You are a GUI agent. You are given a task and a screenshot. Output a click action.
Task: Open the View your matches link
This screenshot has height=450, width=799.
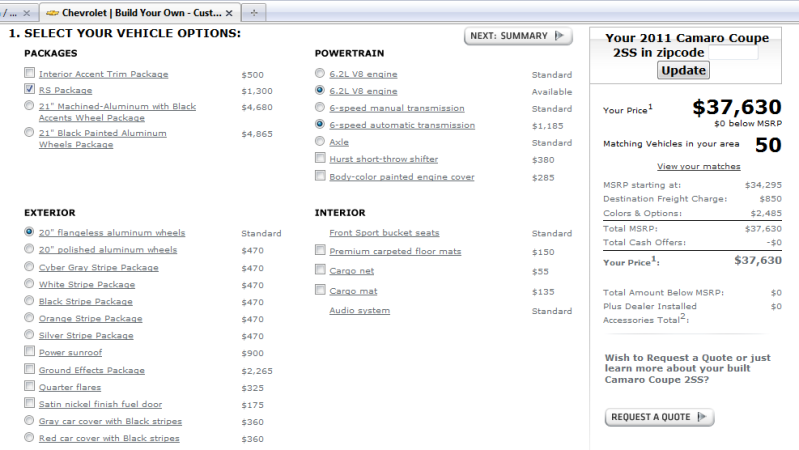[x=698, y=166]
